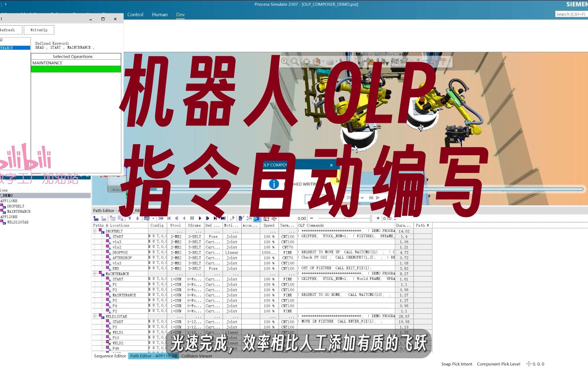Increase simulation speed with plus button

[x=378, y=218]
